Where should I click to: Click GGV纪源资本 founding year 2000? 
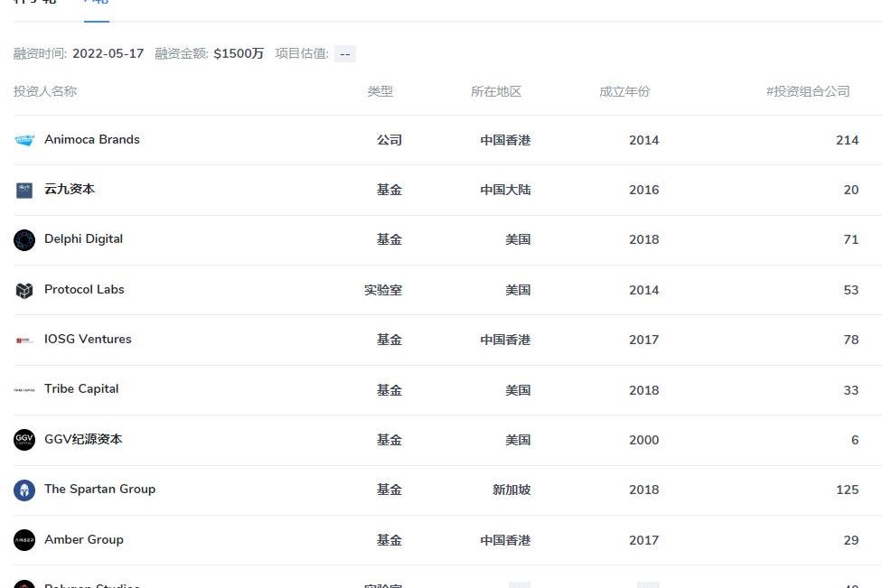(643, 440)
